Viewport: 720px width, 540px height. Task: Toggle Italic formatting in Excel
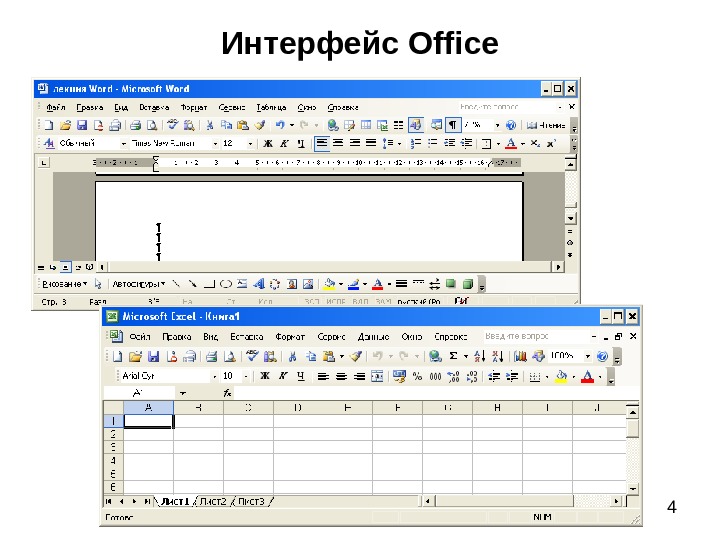pos(283,377)
